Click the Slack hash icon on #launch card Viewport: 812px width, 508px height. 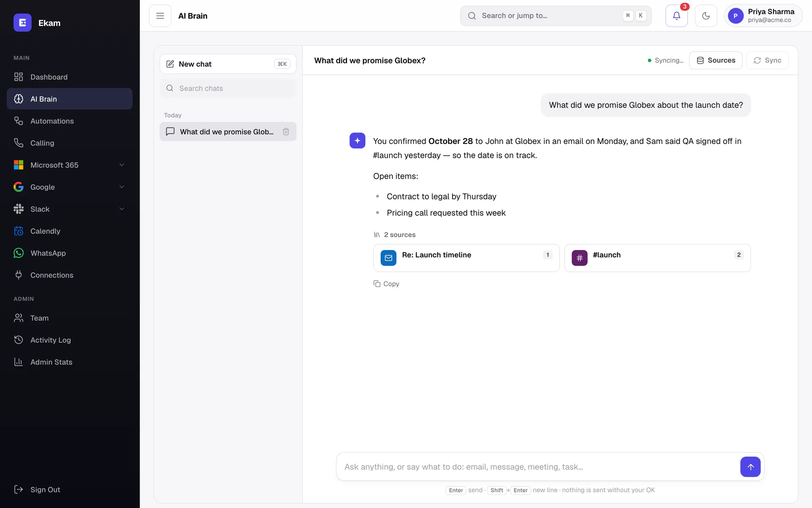point(579,258)
